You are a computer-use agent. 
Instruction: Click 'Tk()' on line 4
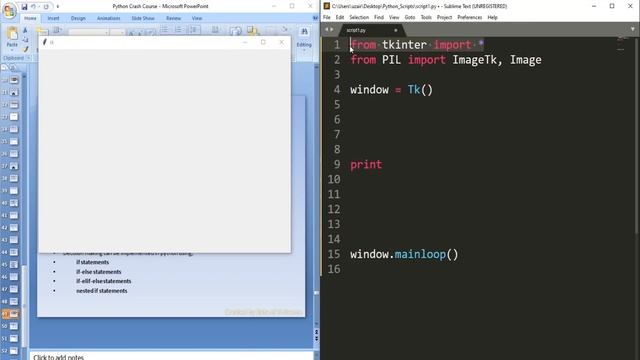(420, 90)
